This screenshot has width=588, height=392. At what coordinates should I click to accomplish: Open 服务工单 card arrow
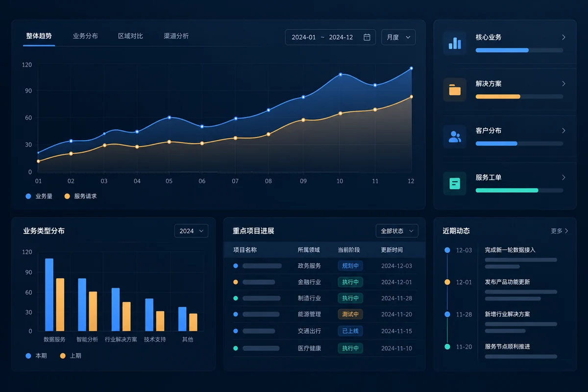563,177
